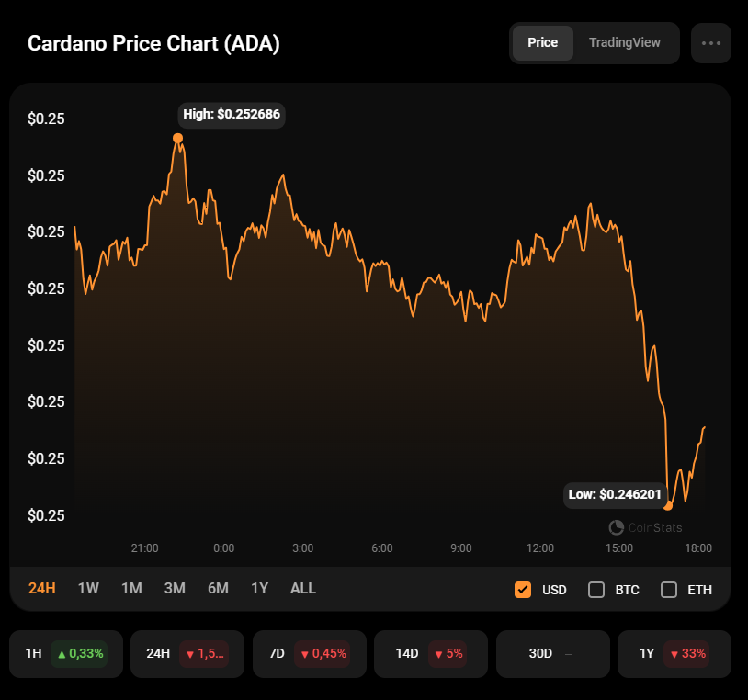
Task: Click the 14D percent change card
Action: click(x=431, y=654)
